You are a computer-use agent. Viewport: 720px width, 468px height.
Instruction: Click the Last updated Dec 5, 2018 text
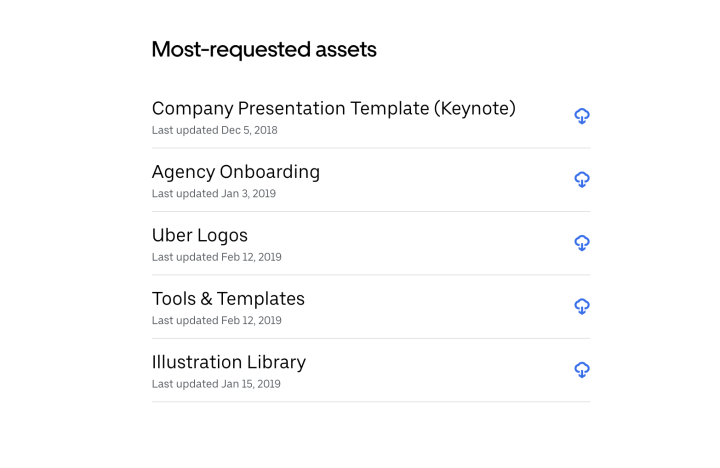(214, 130)
